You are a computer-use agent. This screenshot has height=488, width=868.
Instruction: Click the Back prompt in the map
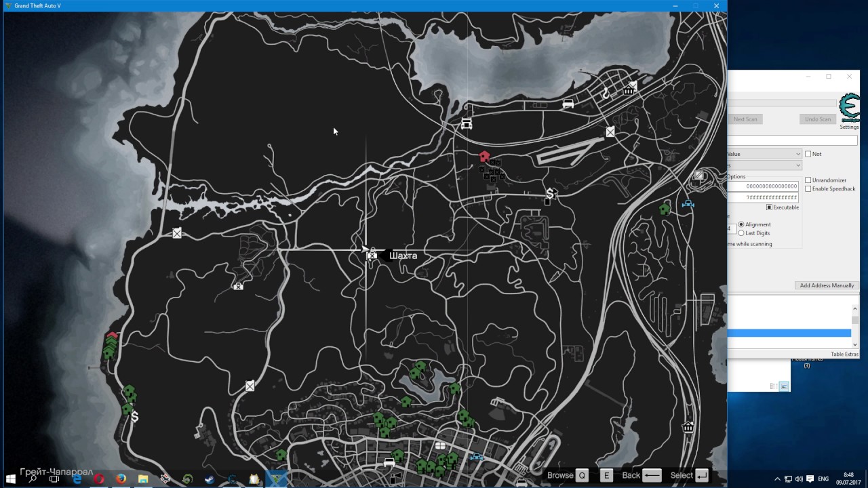[642, 475]
